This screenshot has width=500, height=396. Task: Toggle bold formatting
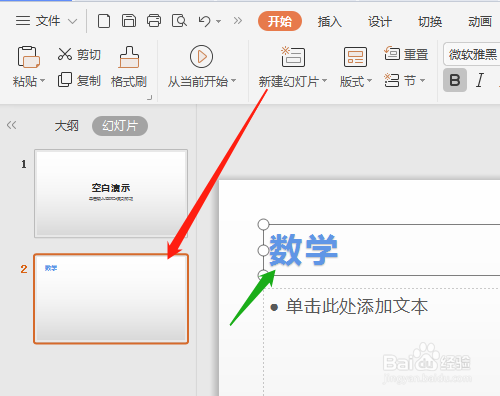click(x=455, y=80)
